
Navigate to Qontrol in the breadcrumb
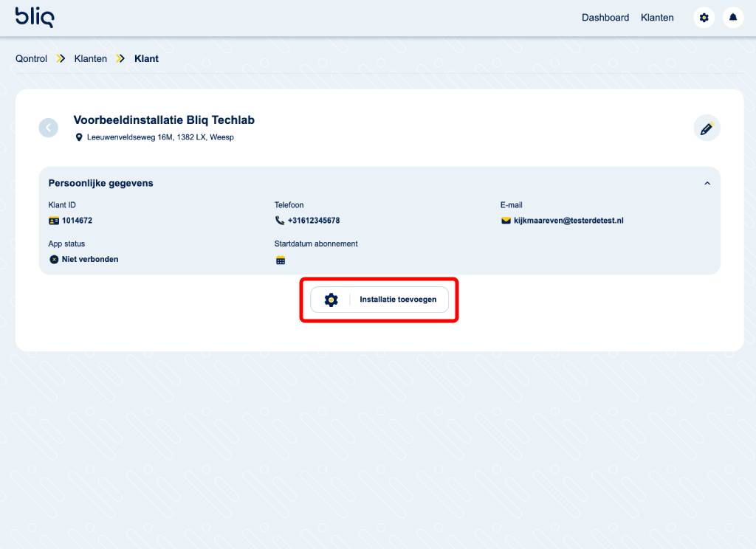(31, 59)
